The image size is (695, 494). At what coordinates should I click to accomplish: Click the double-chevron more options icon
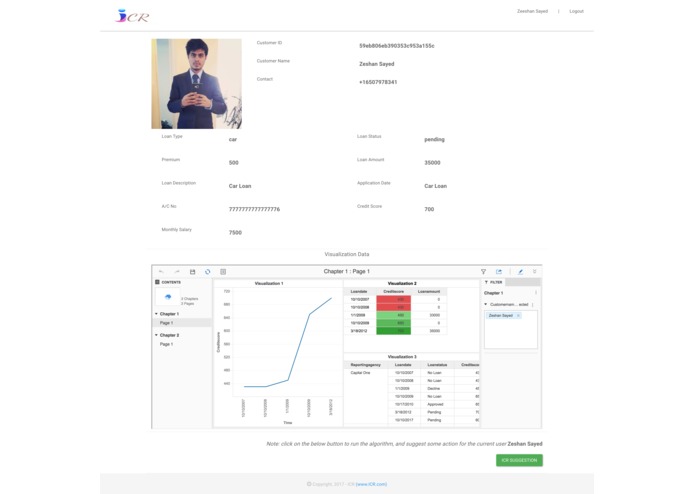pos(535,272)
